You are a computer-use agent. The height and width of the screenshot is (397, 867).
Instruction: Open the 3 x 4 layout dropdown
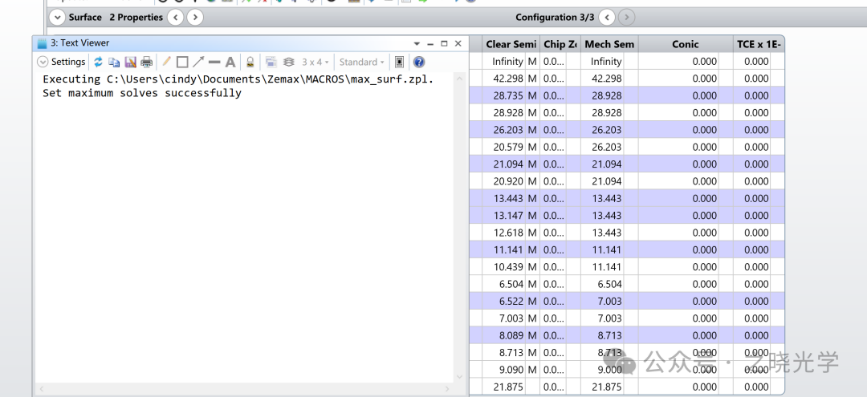pyautogui.click(x=316, y=62)
